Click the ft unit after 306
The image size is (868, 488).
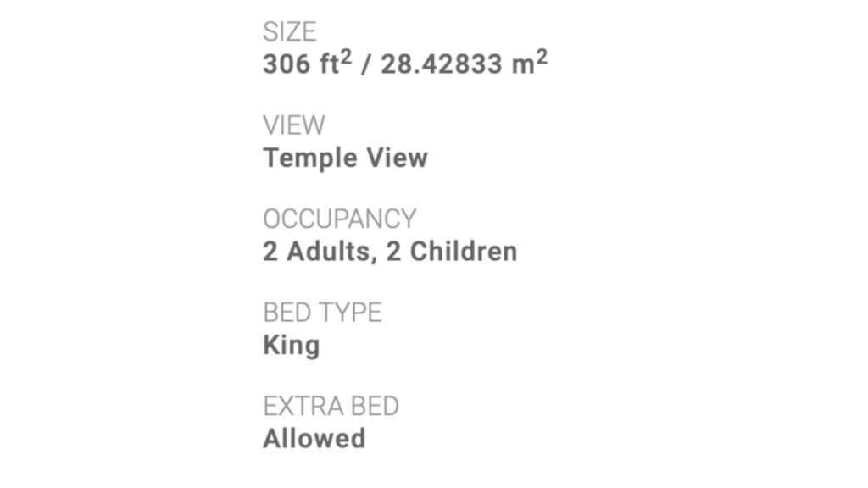328,65
